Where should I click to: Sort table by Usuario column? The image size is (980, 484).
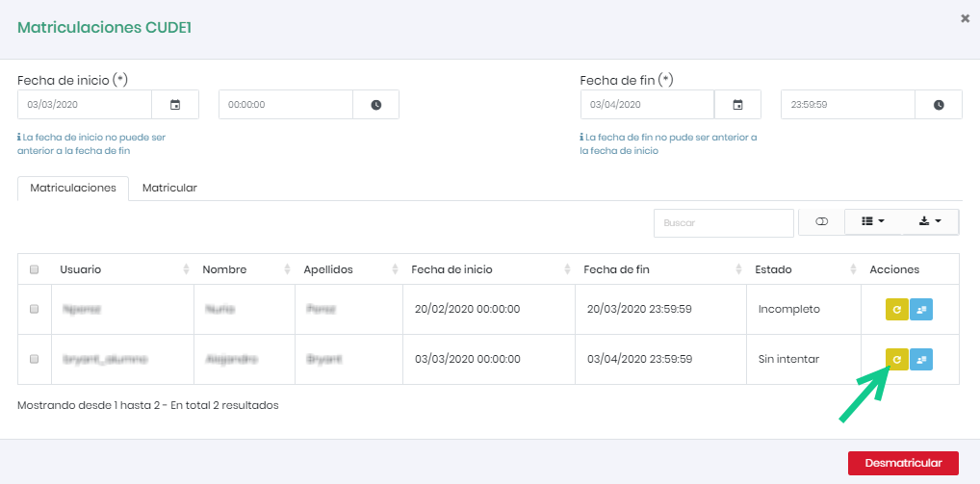click(116, 269)
